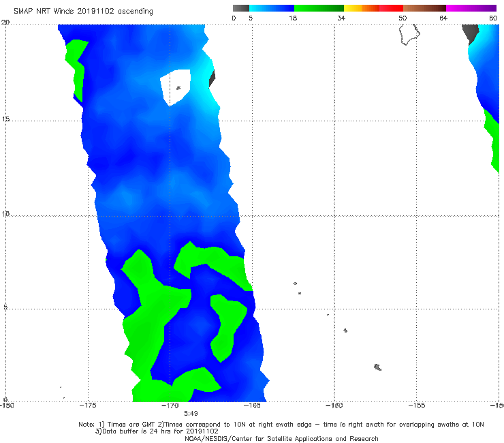The width and height of the screenshot is (504, 443).
Task: Click the dark gray low-wind patch at the map's top right
Action: point(471,35)
